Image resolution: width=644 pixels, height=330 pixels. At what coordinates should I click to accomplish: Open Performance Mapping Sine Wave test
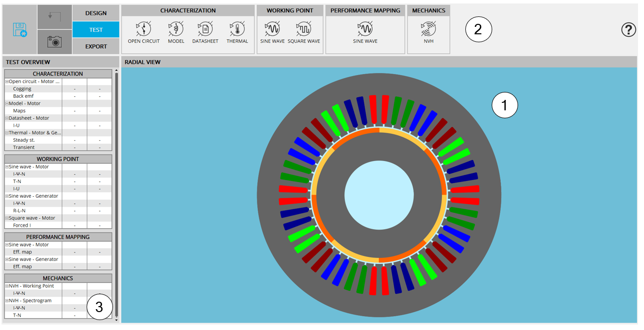365,30
